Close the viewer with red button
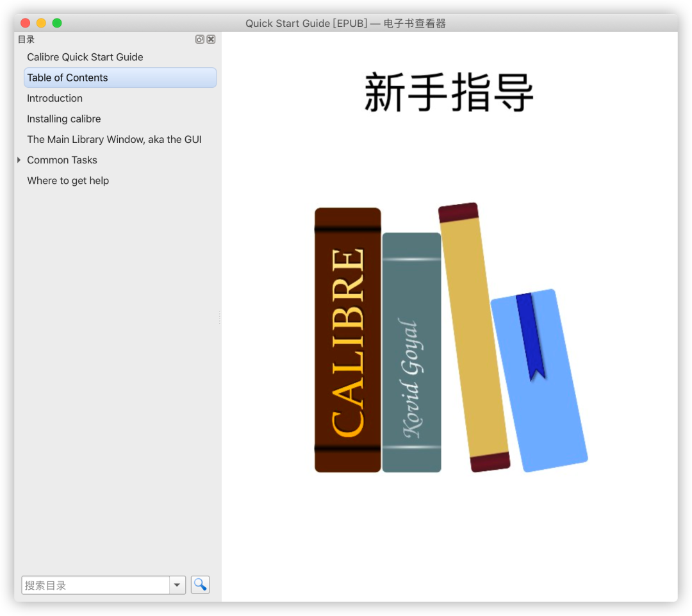Image resolution: width=692 pixels, height=616 pixels. point(26,23)
